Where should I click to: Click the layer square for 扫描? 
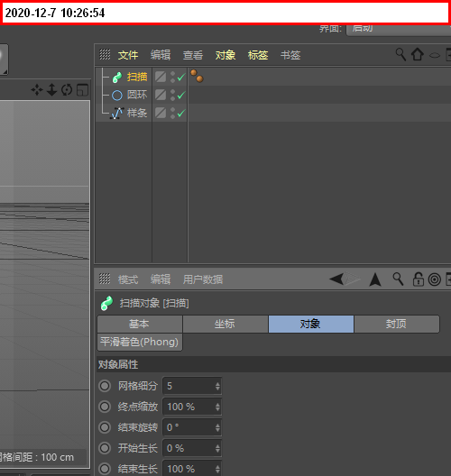161,77
